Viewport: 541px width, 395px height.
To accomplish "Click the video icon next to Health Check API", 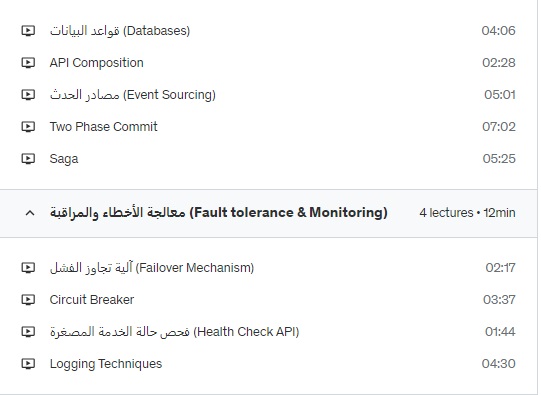I will point(28,332).
